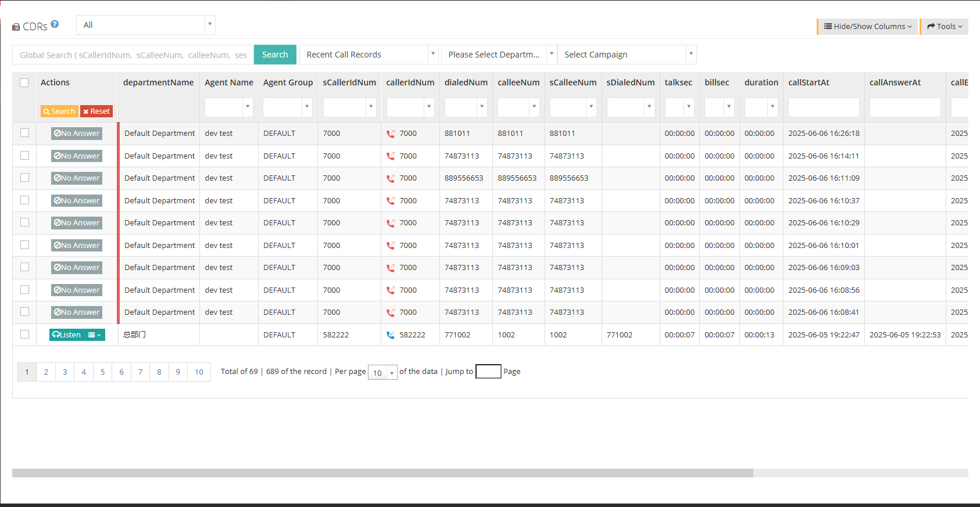Click the callStartAt column filter field
Image resolution: width=980 pixels, height=507 pixels.
(x=824, y=107)
